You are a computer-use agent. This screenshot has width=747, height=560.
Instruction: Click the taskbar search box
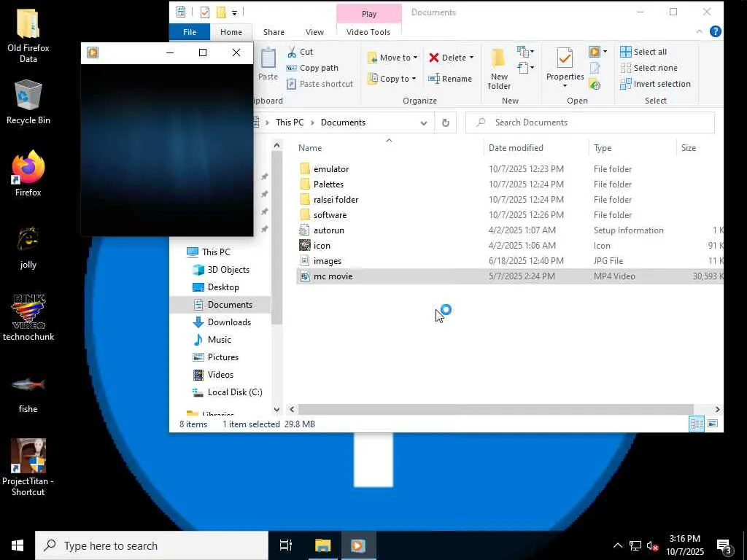click(x=152, y=545)
